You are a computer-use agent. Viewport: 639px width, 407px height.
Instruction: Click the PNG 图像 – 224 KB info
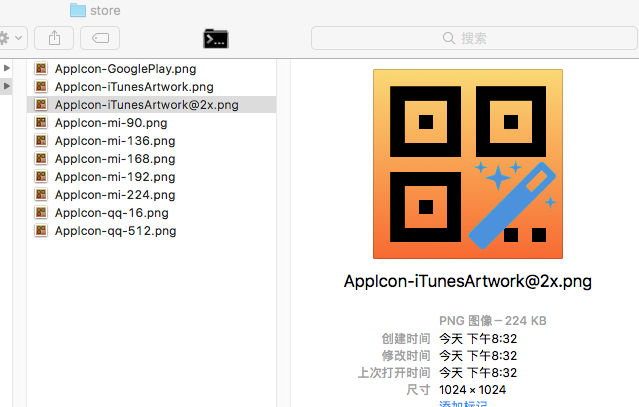point(493,321)
